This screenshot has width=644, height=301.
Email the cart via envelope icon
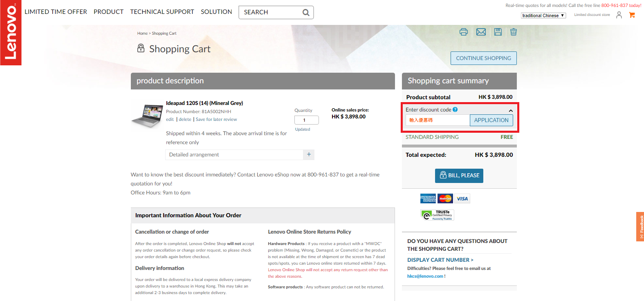pos(481,32)
